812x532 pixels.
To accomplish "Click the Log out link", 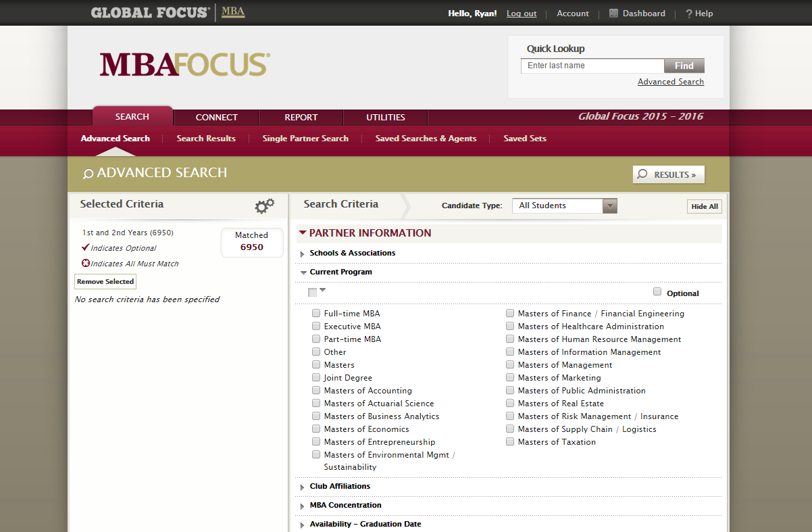I will pyautogui.click(x=522, y=14).
